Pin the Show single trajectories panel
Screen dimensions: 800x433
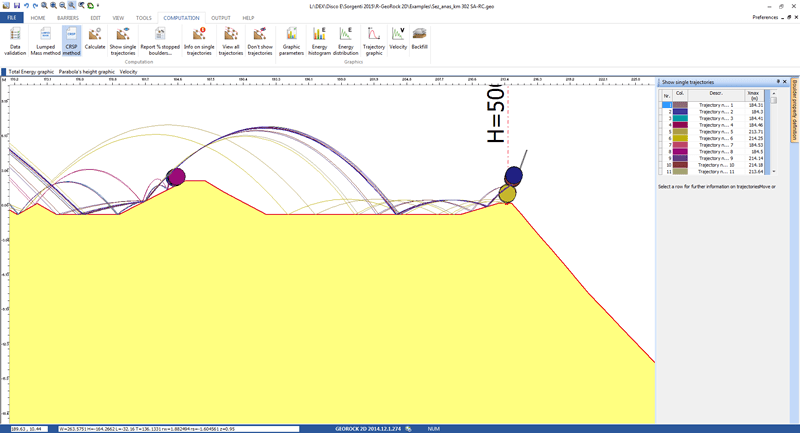pyautogui.click(x=778, y=82)
